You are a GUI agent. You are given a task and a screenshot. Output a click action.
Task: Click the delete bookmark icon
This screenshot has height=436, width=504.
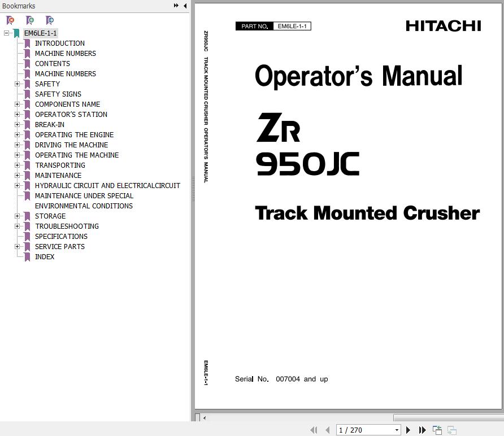tap(10, 20)
